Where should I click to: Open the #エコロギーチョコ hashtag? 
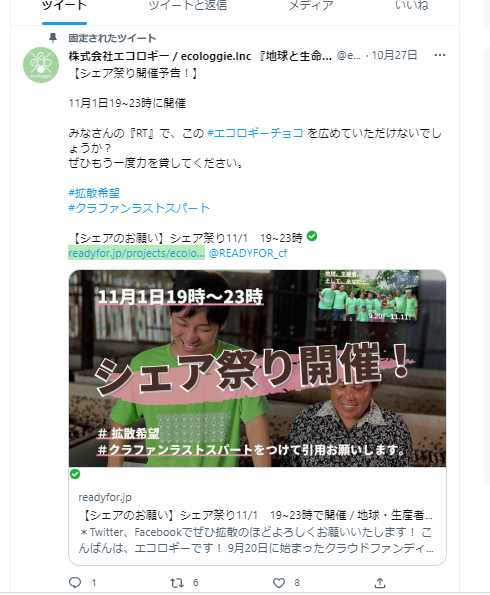[x=255, y=133]
